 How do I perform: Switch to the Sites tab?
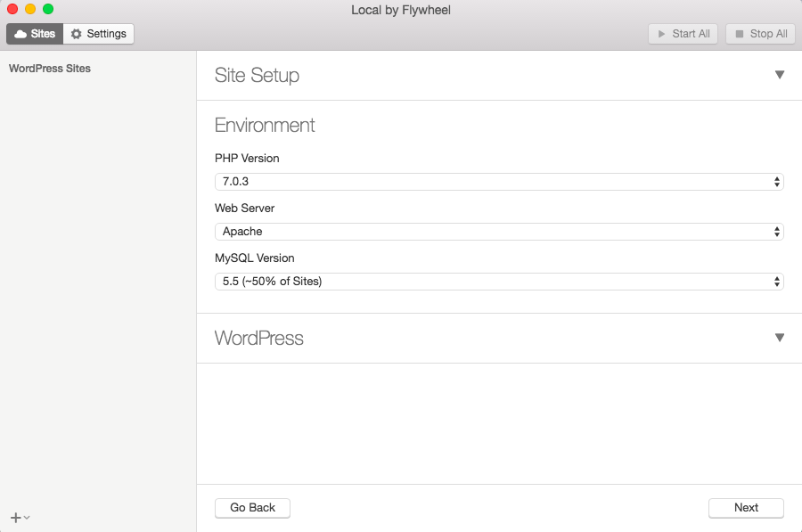[x=35, y=34]
